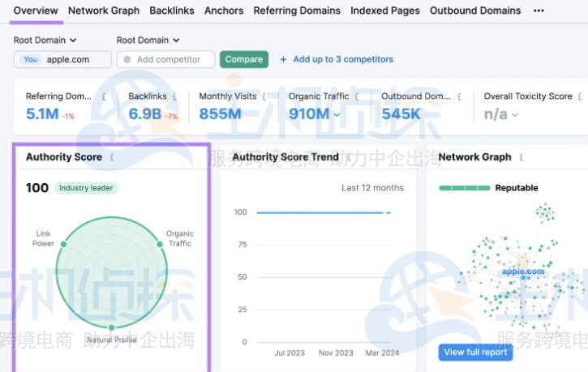Image resolution: width=588 pixels, height=372 pixels.
Task: Switch to the Network Graph tab
Action: [104, 11]
